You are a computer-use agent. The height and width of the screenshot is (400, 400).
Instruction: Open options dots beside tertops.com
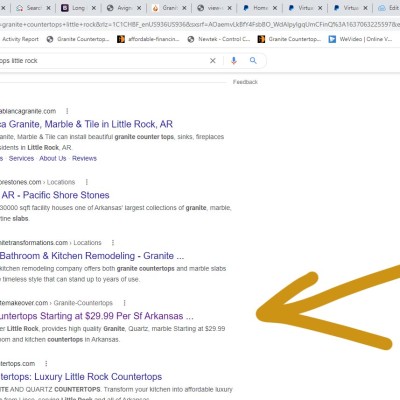tap(46, 363)
